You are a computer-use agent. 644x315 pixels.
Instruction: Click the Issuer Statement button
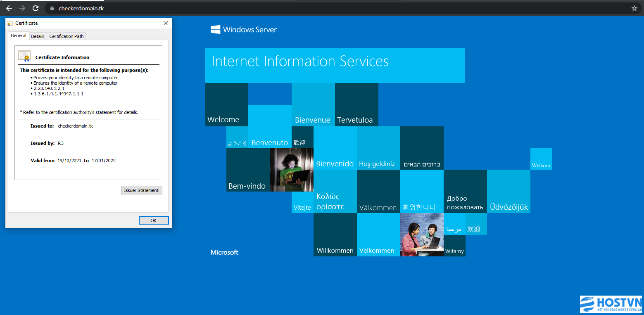[141, 190]
